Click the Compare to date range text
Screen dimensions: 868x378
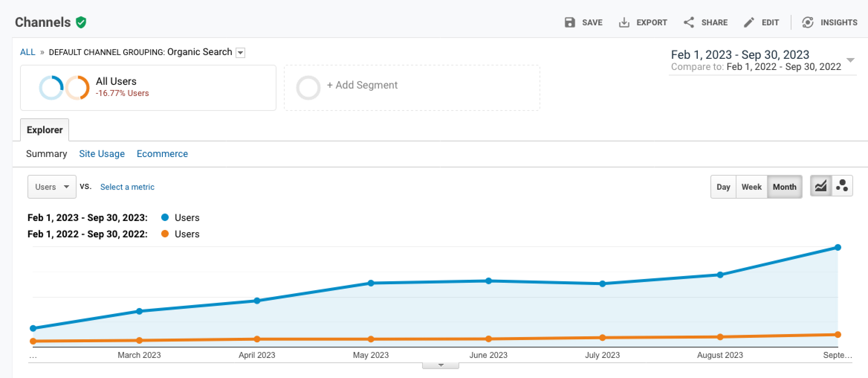pos(756,67)
